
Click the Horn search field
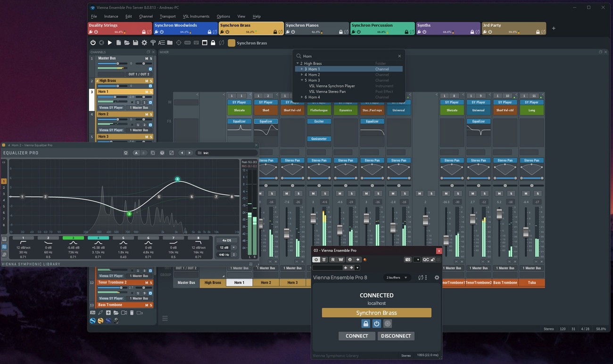point(348,56)
